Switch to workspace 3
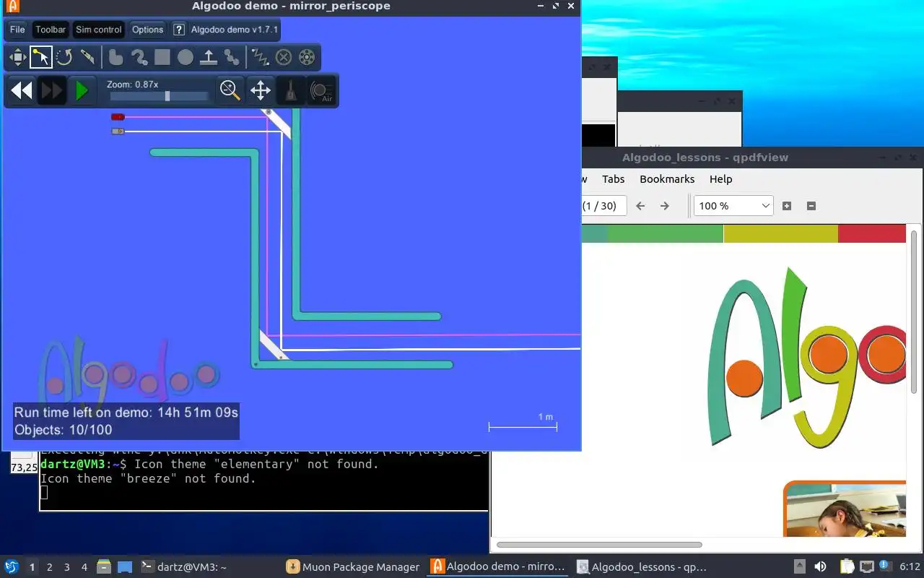This screenshot has width=924, height=578. (x=67, y=567)
